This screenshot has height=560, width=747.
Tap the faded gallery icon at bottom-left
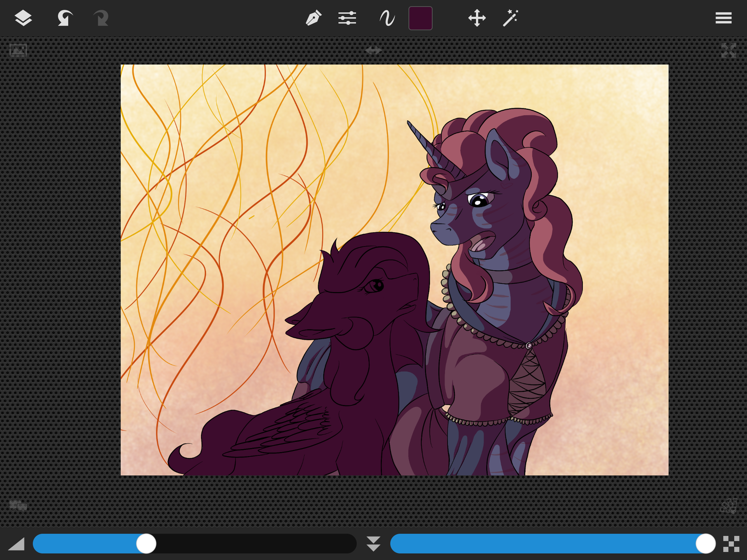pyautogui.click(x=18, y=506)
